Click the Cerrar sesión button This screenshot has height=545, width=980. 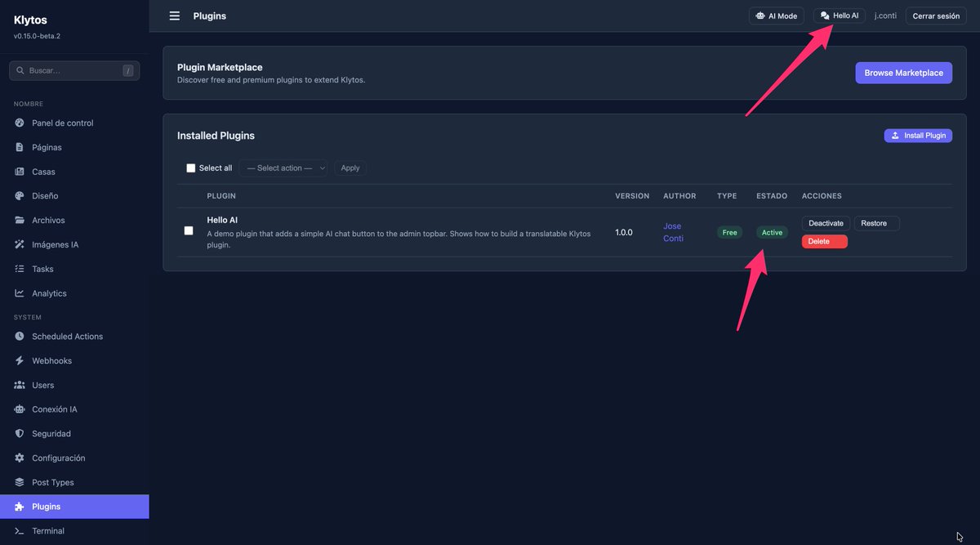(936, 16)
